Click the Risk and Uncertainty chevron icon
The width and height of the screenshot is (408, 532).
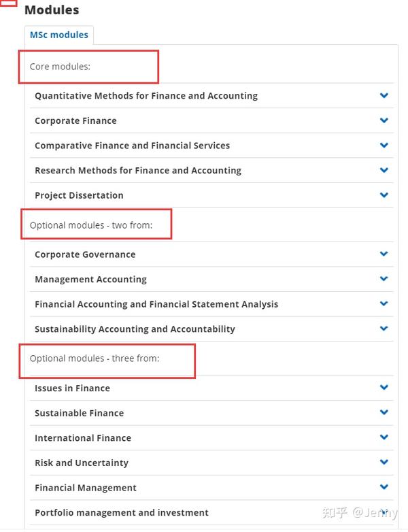384,462
